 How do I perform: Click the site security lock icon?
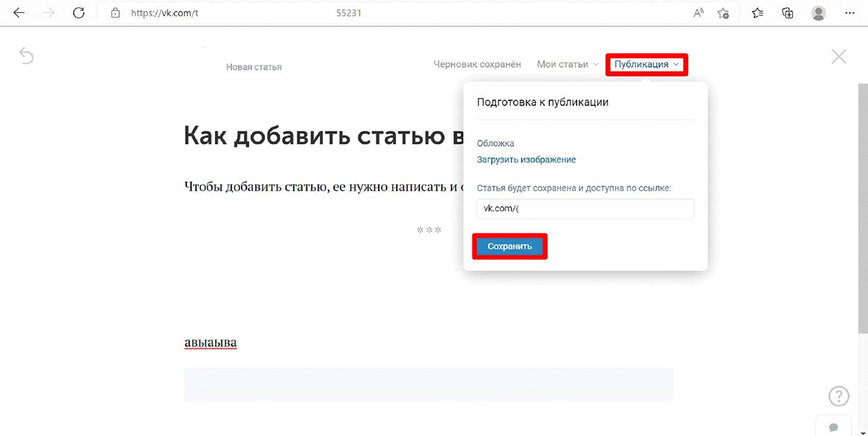[x=115, y=12]
